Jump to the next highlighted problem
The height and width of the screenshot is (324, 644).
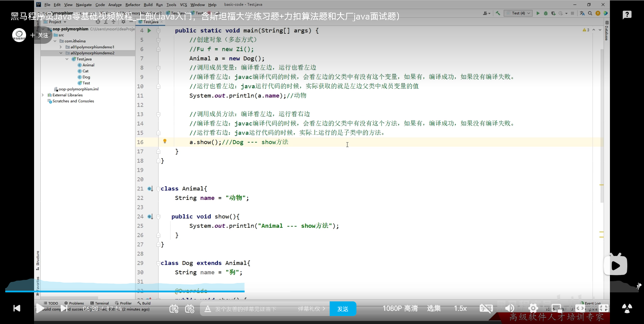[600, 30]
